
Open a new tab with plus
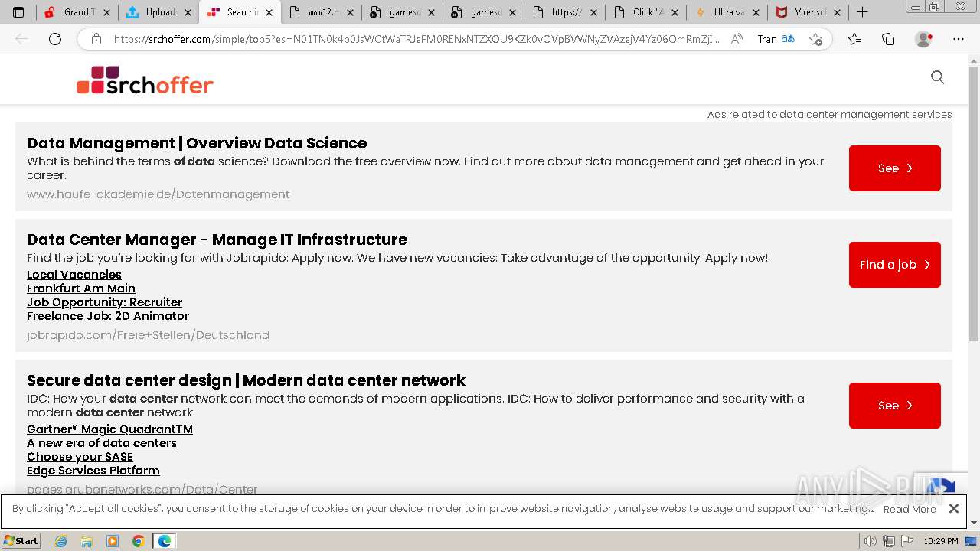click(862, 12)
